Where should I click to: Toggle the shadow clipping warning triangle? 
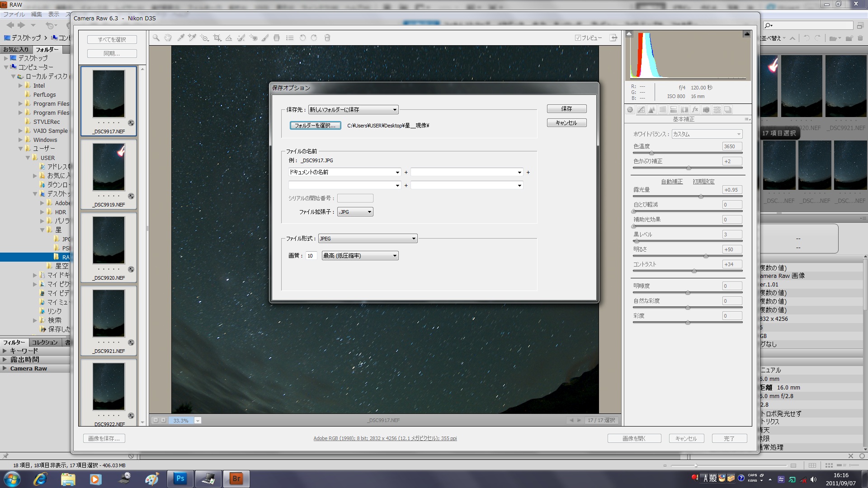click(x=629, y=34)
